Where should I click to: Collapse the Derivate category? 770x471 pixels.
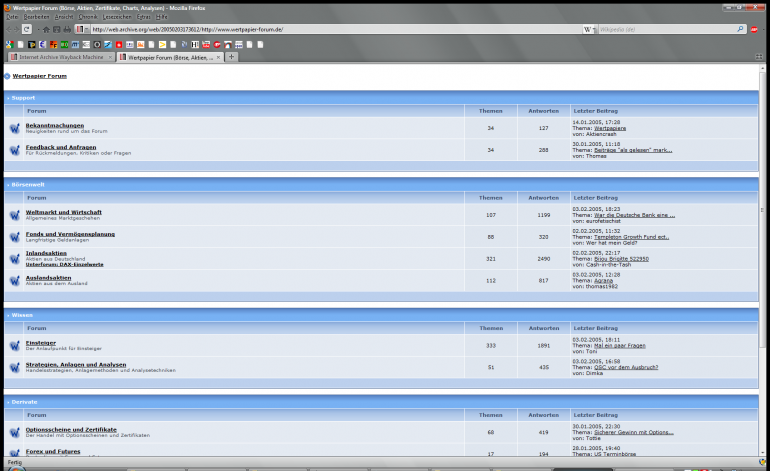pos(8,402)
